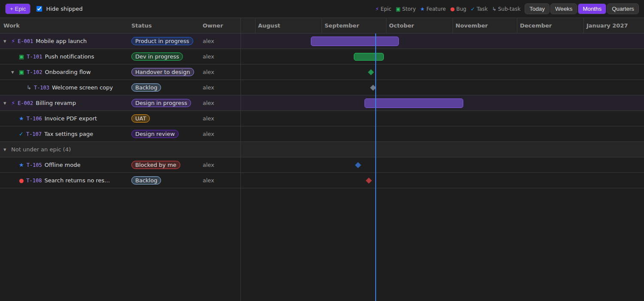The image size is (644, 301).
Task: Click the October month header
Action: [419, 26]
